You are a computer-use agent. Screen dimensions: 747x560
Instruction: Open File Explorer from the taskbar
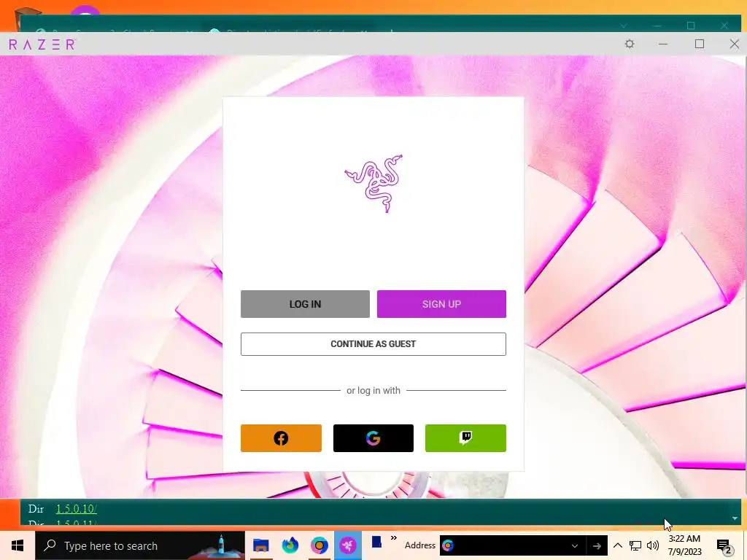[260, 545]
